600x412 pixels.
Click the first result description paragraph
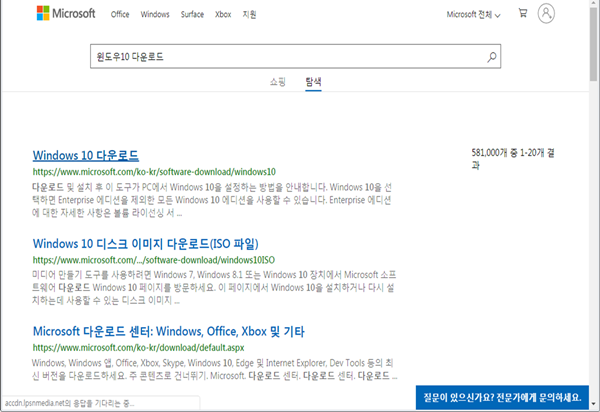point(212,200)
